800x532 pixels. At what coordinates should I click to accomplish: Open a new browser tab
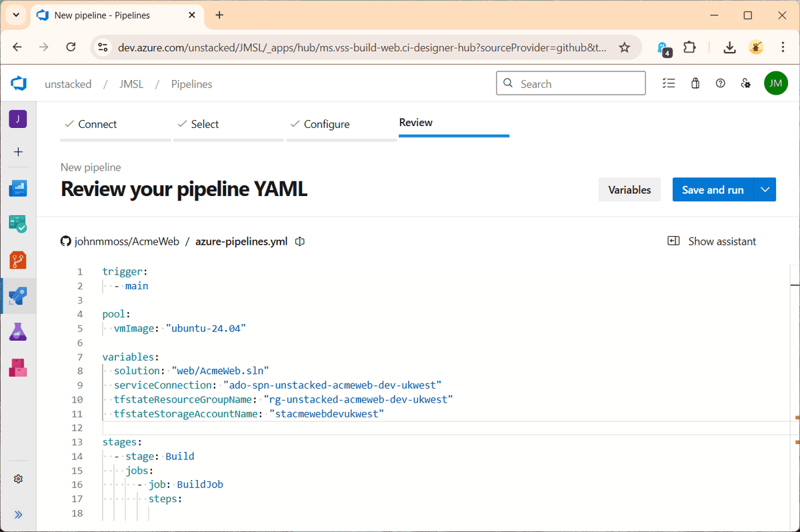click(219, 15)
